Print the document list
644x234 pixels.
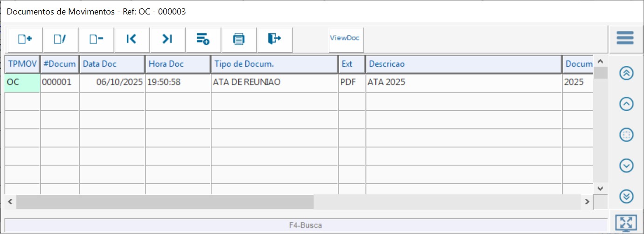coord(239,39)
